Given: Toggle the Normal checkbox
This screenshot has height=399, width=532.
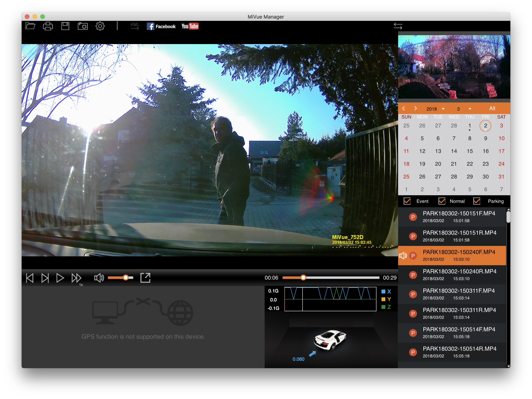Looking at the screenshot, I should [x=442, y=201].
